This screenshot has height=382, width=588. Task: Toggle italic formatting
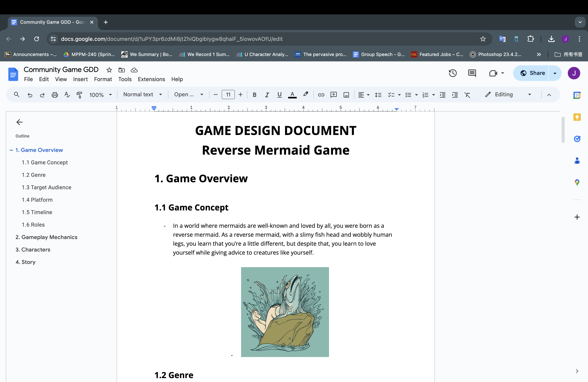[x=267, y=95]
